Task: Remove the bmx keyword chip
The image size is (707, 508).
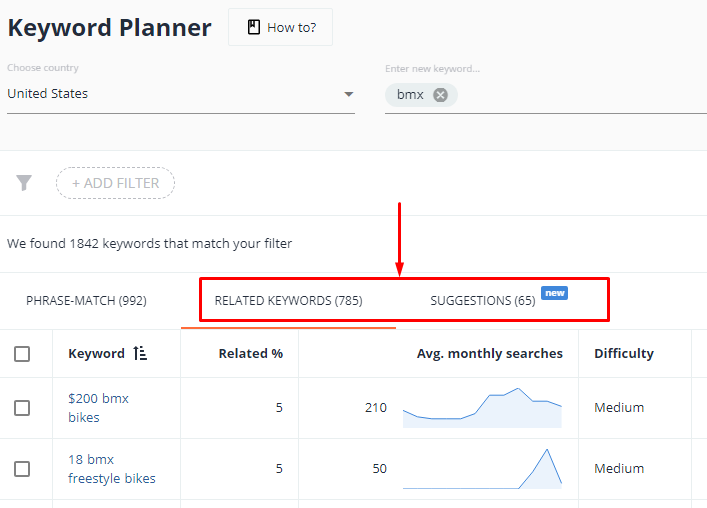Action: tap(440, 95)
